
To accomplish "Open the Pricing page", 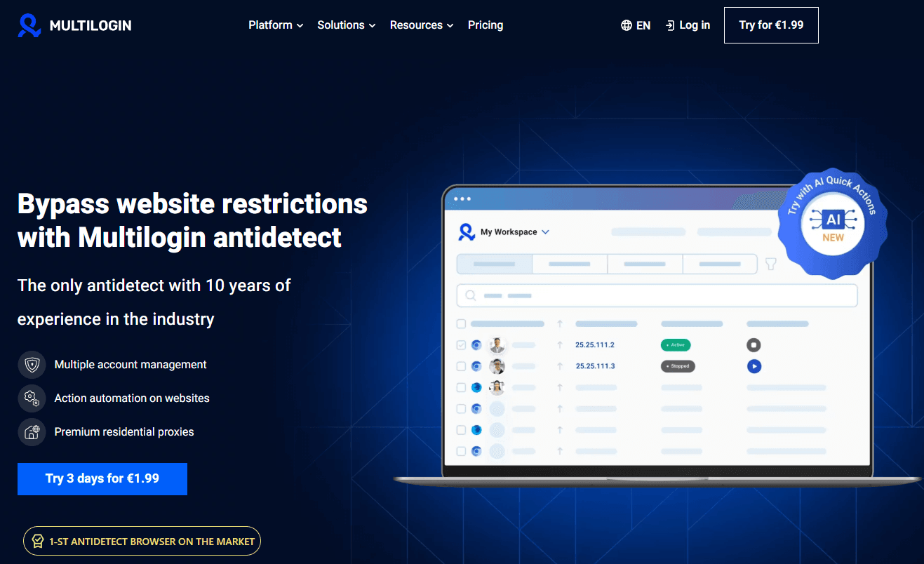I will [486, 25].
